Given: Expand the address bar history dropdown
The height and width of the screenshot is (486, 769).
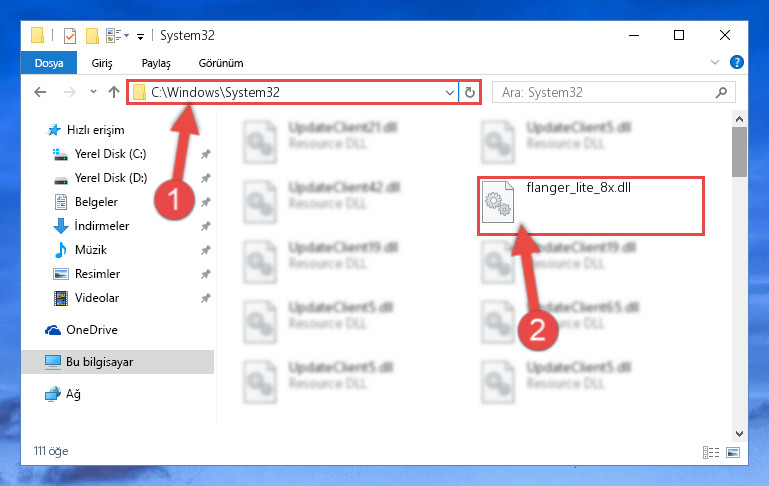Looking at the screenshot, I should click(x=449, y=92).
